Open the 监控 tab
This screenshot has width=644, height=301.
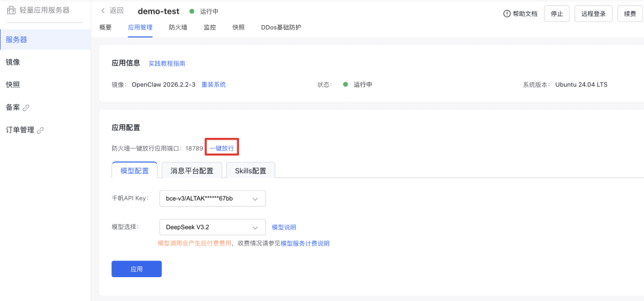click(x=210, y=27)
